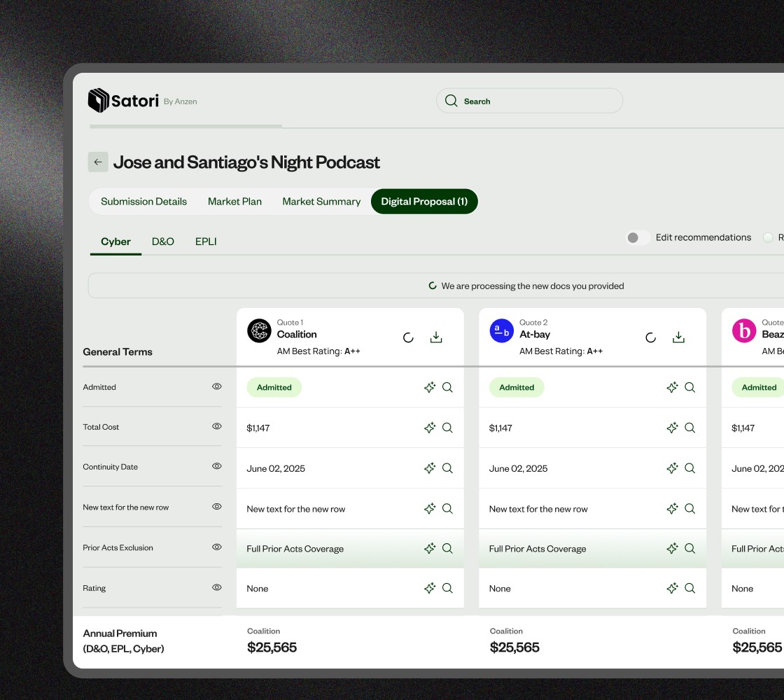784x700 pixels.
Task: Refresh the Coalition quote
Action: point(408,337)
